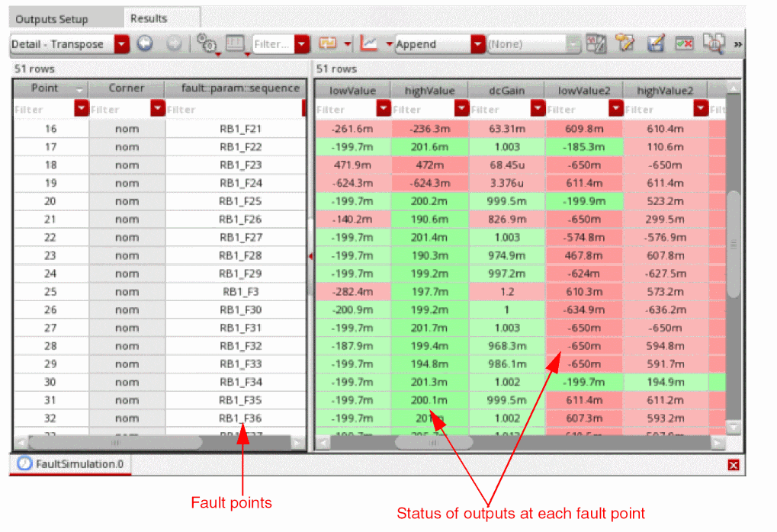
Task: Sort by the lowValue column header
Action: [353, 90]
